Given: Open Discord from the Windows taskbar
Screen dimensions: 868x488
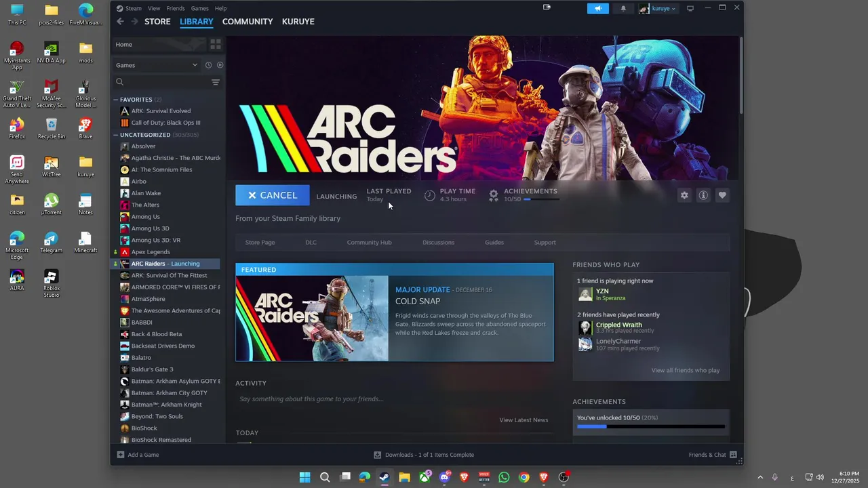Looking at the screenshot, I should 444,477.
